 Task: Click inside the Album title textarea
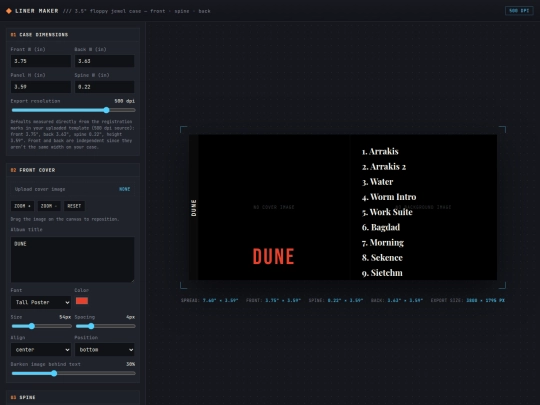click(72, 260)
